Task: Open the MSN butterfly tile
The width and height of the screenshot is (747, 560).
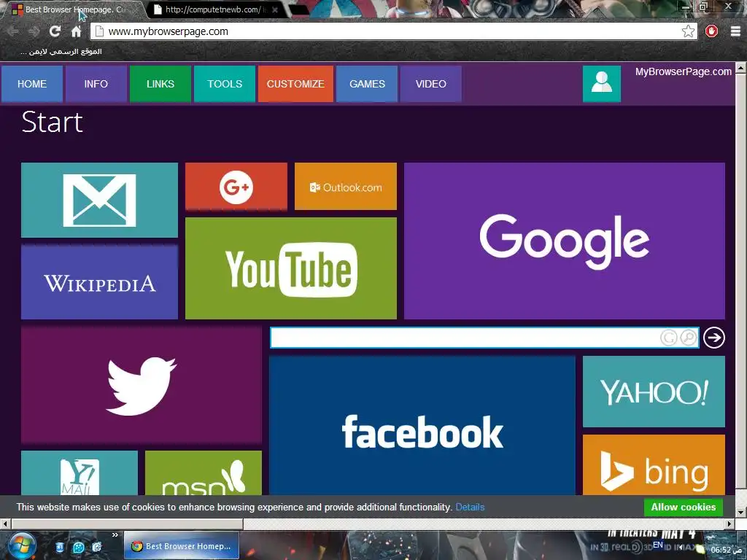Action: 204,473
